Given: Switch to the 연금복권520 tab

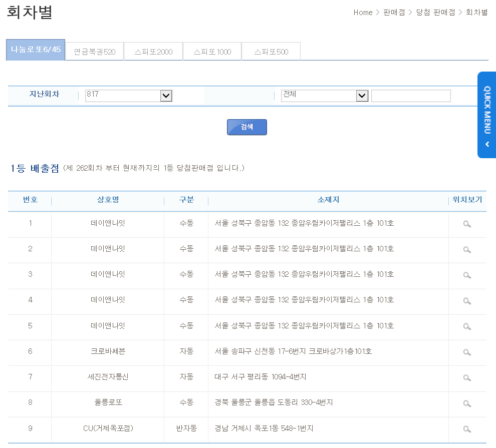Looking at the screenshot, I should 94,50.
